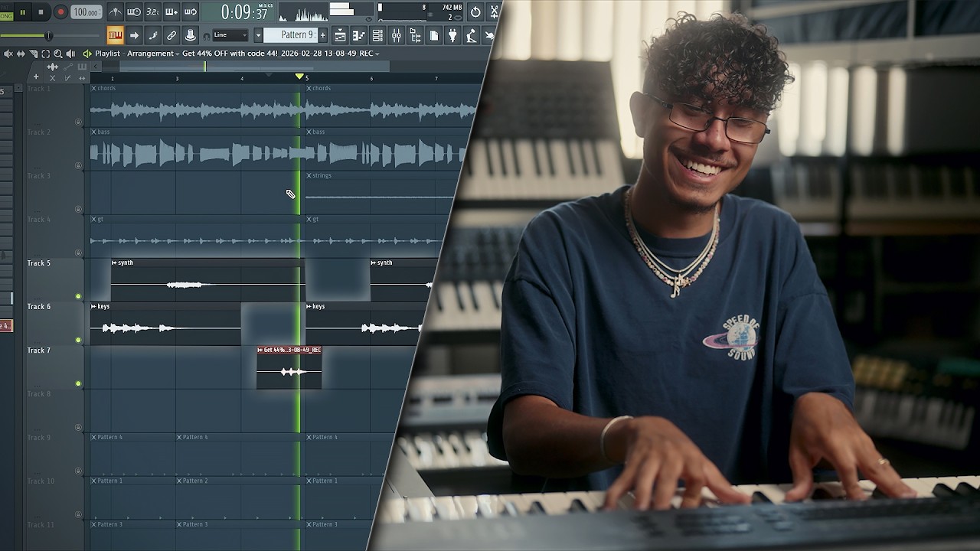Open the tempo tapper icon
This screenshot has height=551, width=980.
[x=471, y=35]
